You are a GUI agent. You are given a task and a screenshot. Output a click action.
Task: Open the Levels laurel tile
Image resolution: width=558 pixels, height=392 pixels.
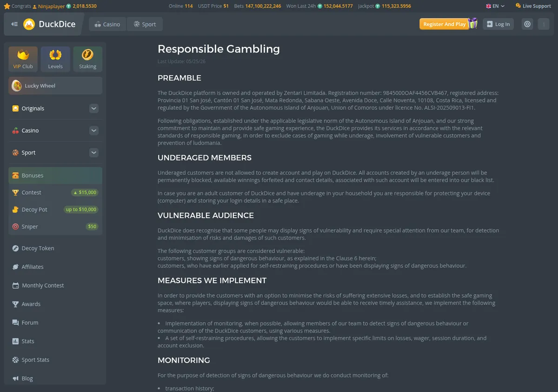coord(55,59)
